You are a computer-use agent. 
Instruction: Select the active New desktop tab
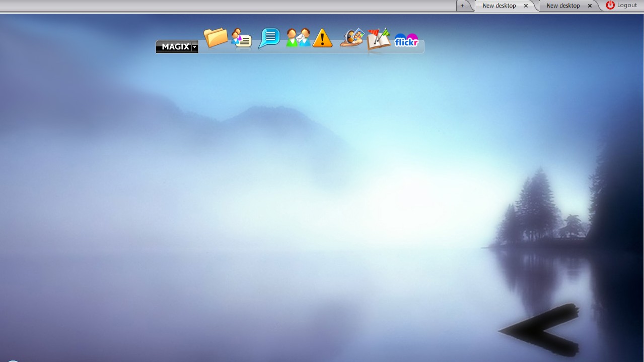tap(499, 6)
